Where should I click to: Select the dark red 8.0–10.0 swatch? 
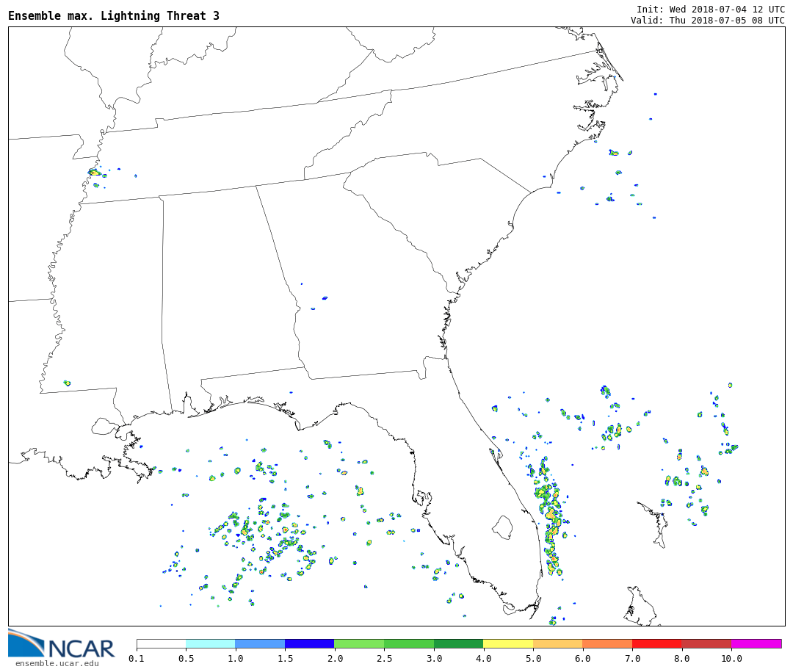click(x=706, y=643)
